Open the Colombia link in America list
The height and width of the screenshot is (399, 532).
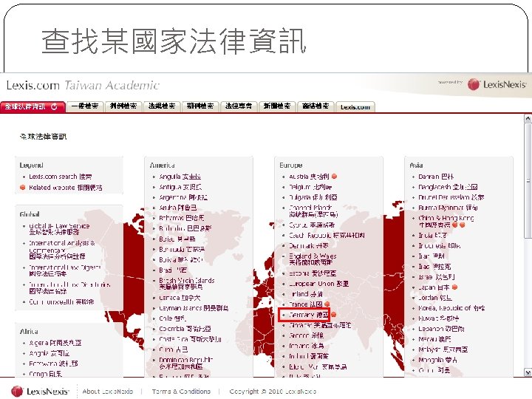[x=185, y=328]
